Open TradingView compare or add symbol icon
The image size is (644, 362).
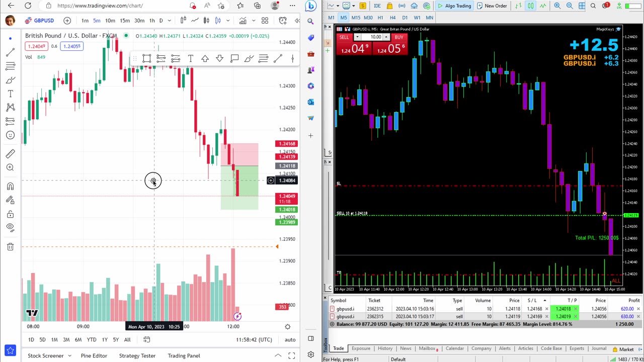tap(67, 21)
